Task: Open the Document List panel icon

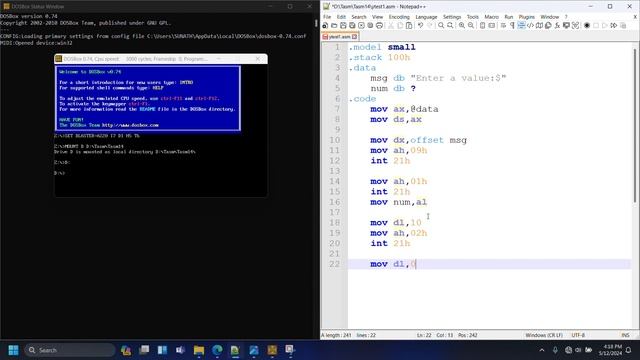Action: coord(548,25)
